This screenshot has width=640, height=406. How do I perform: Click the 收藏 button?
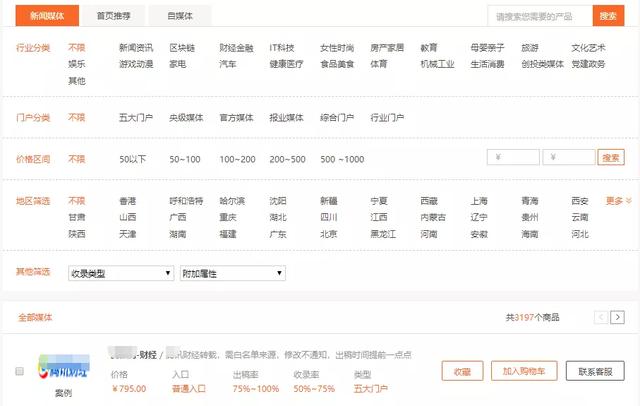(x=461, y=371)
